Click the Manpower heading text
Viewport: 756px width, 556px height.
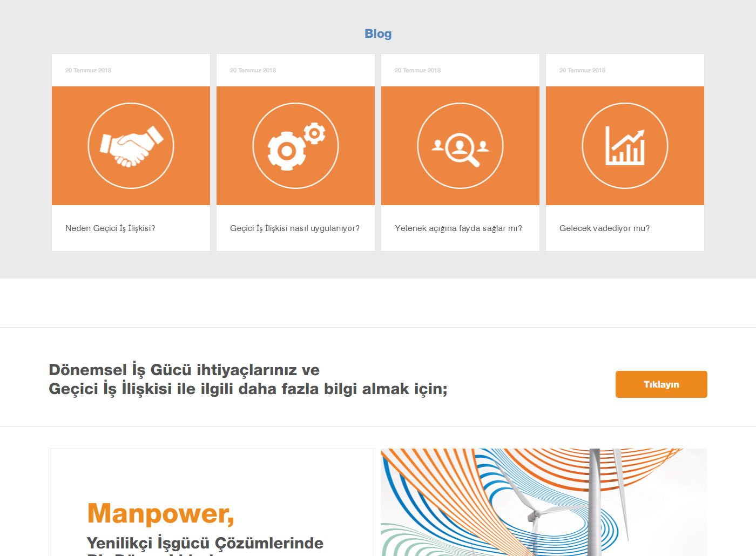click(x=161, y=514)
